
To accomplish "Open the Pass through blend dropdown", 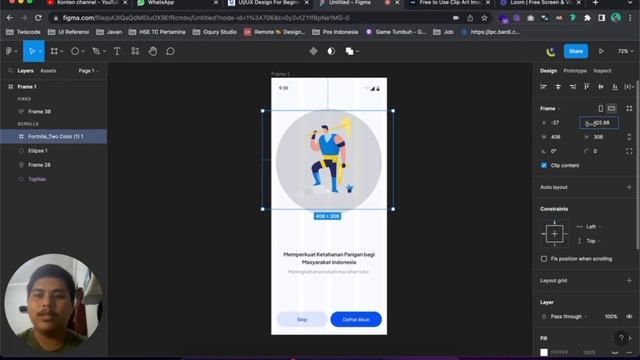I will [568, 316].
